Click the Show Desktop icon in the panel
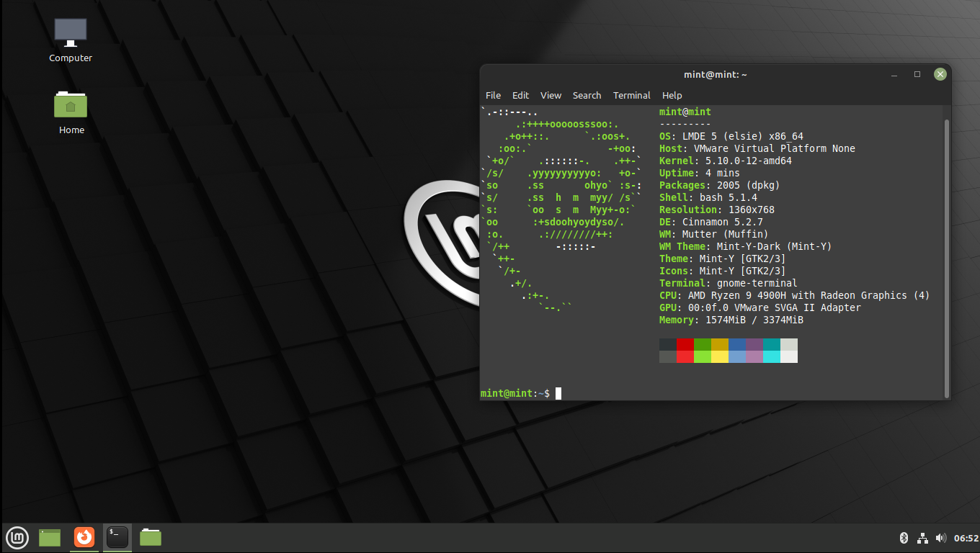The height and width of the screenshot is (553, 980). tap(50, 537)
